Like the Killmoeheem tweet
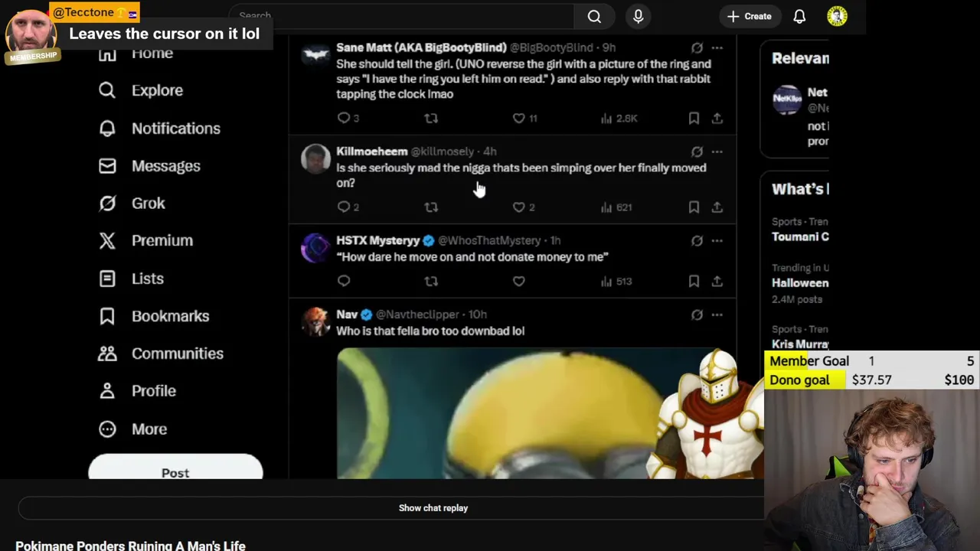The width and height of the screenshot is (980, 551). [x=519, y=207]
